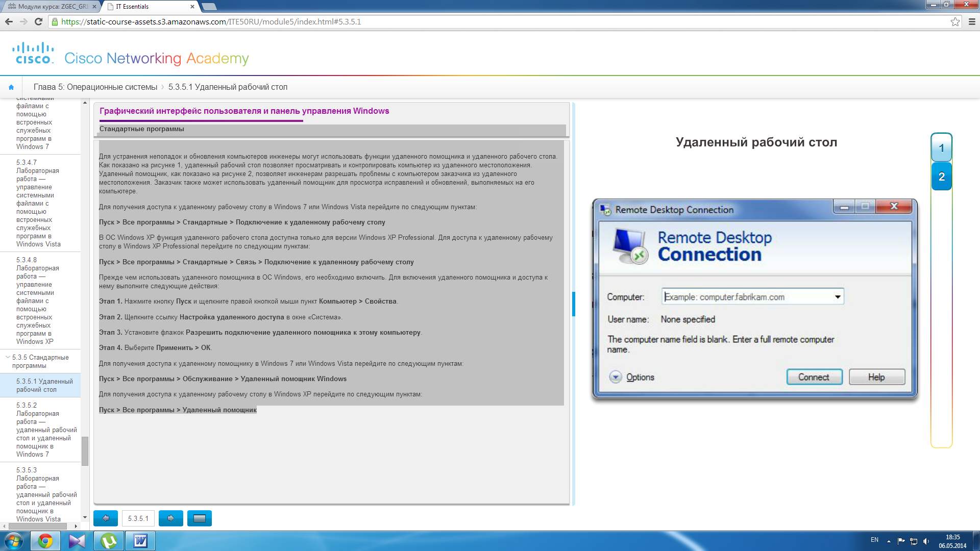Click the blue panel divider handle
This screenshot has height=551, width=980.
coord(574,304)
